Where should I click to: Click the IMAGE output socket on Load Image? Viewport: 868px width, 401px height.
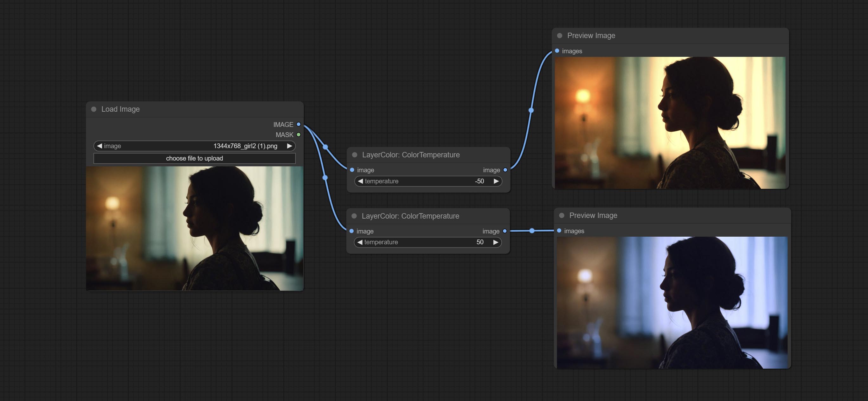(299, 124)
